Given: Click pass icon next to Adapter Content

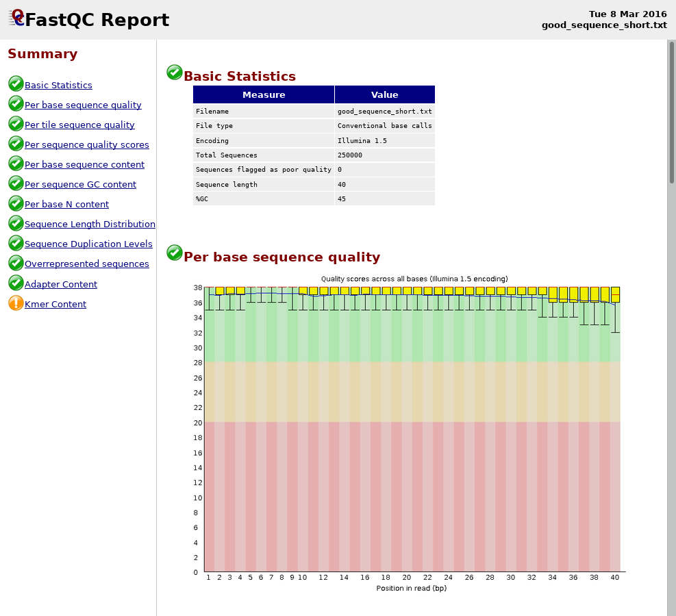Looking at the screenshot, I should (x=16, y=283).
